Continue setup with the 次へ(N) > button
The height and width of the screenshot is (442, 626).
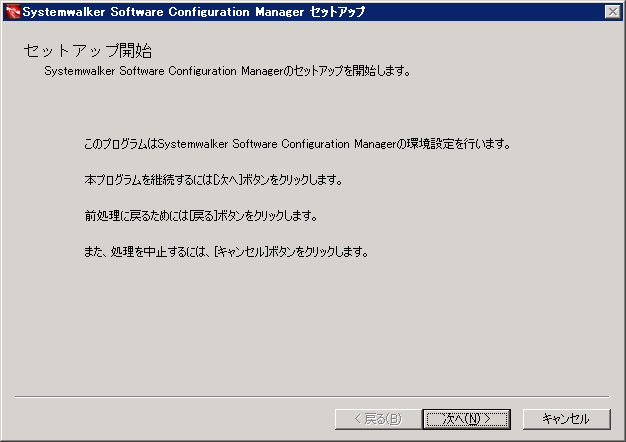[x=467, y=419]
